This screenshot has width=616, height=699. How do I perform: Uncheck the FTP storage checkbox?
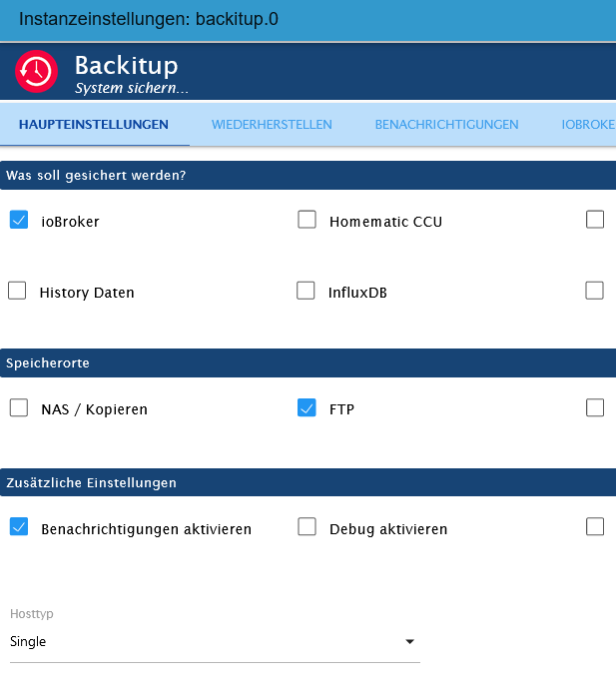(307, 407)
